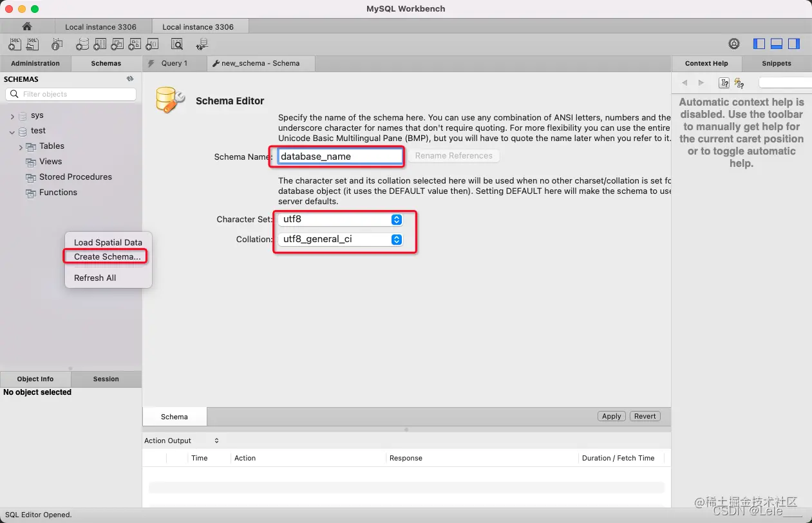Click the Rename References button
This screenshot has width=812, height=523.
pyautogui.click(x=454, y=156)
